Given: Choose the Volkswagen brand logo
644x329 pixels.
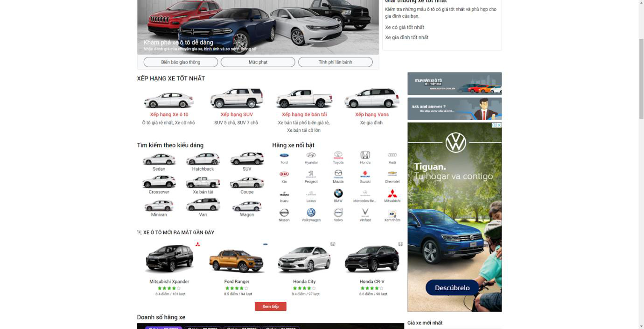Looking at the screenshot, I should pos(311,213).
